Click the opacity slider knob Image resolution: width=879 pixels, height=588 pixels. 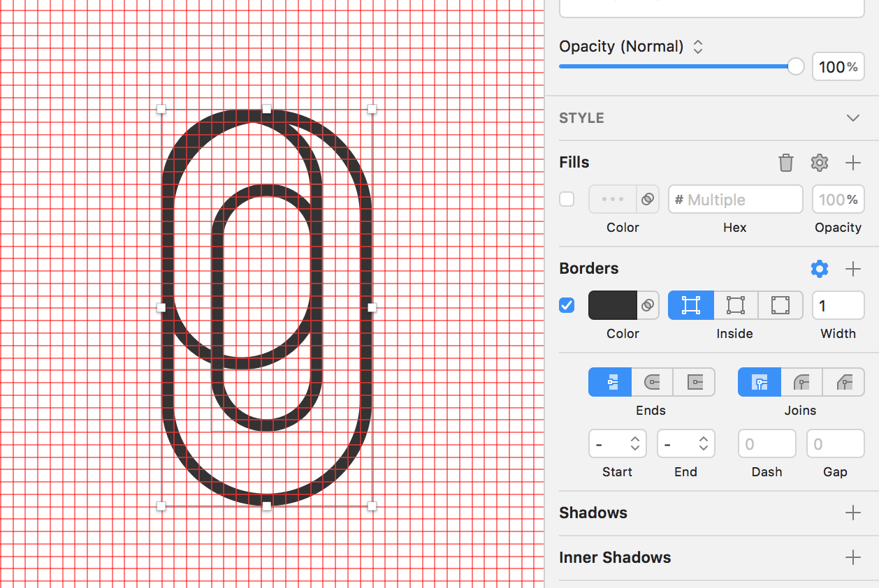click(796, 66)
